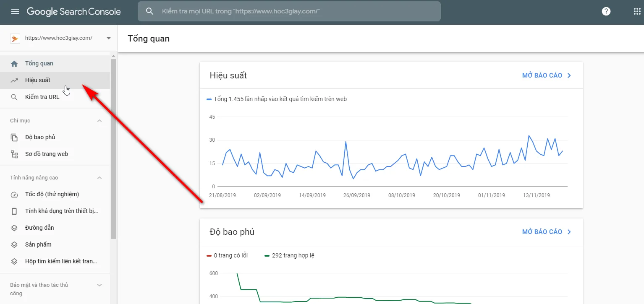
Task: Click the pages icon beside Độ bao phủ
Action: [14, 138]
